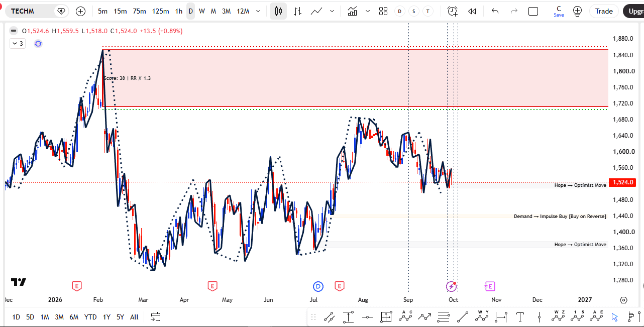Switch to the line chart style icon
644x327 pixels.
coord(316,11)
